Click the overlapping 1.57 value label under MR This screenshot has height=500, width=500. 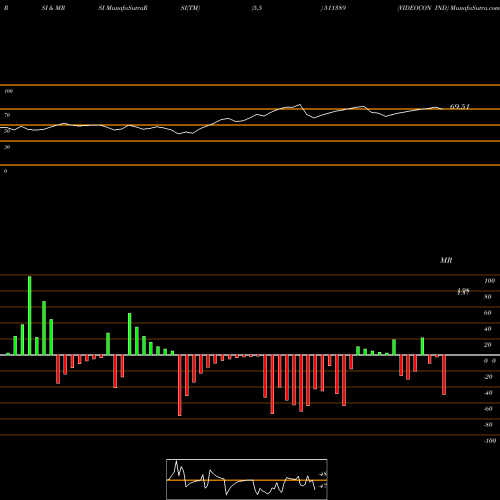click(463, 292)
